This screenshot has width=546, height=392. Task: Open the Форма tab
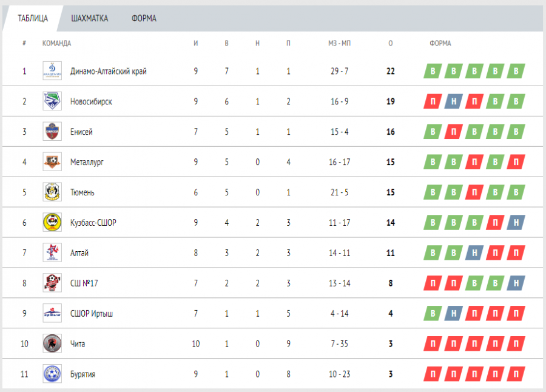[x=144, y=19]
